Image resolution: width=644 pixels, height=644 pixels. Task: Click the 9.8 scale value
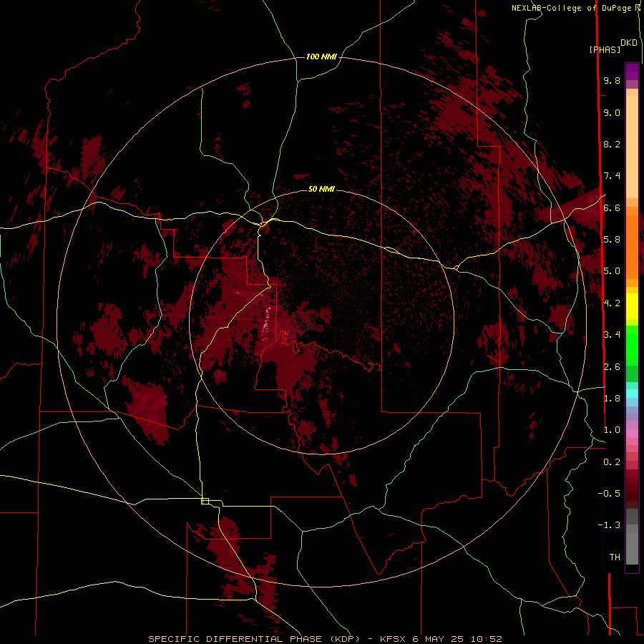click(612, 80)
